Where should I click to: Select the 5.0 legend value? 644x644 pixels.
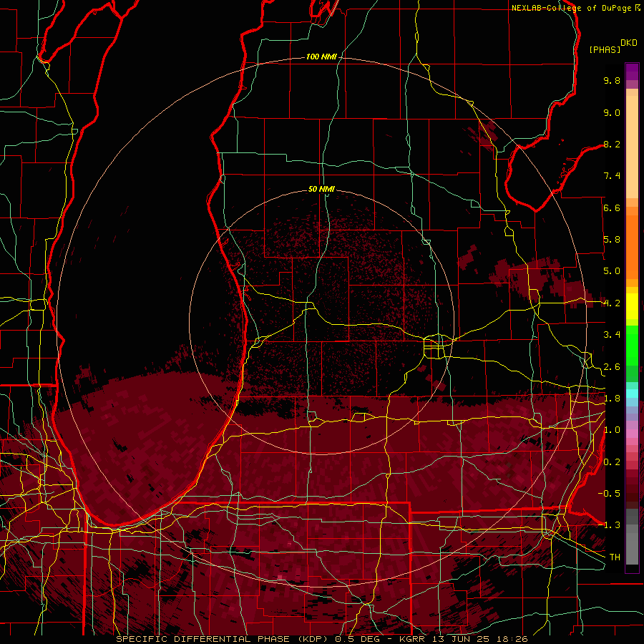click(x=612, y=271)
